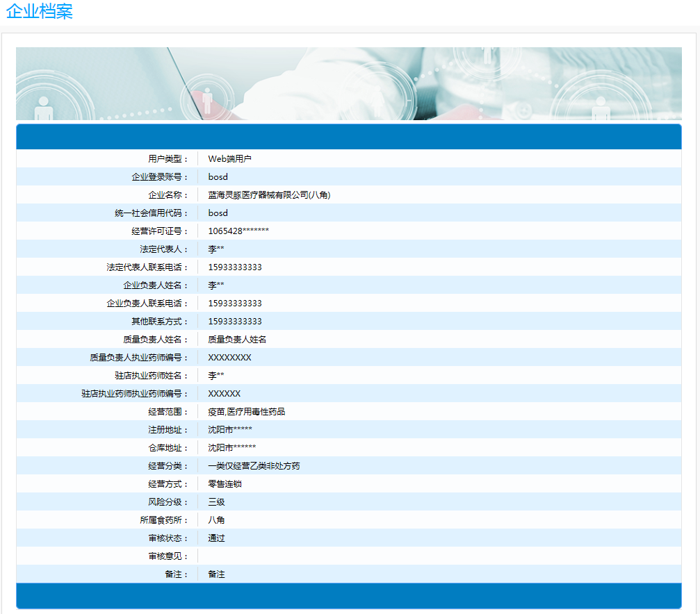
Task: Click the header banner image
Action: [x=348, y=83]
